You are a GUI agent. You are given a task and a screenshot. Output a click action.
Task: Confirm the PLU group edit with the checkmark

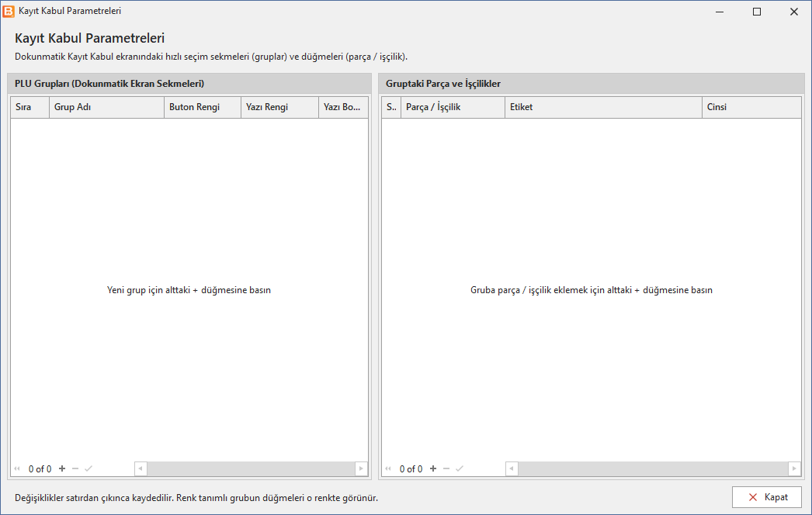tap(88, 469)
